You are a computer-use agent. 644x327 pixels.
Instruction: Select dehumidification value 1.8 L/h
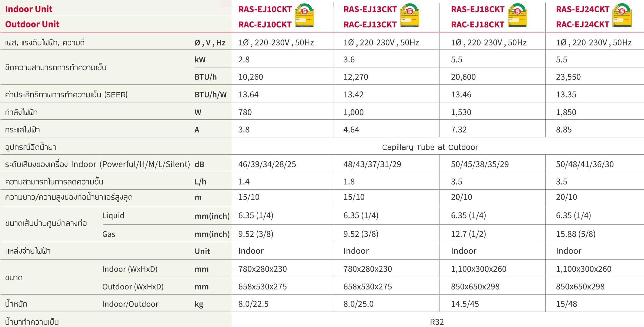[x=349, y=182]
